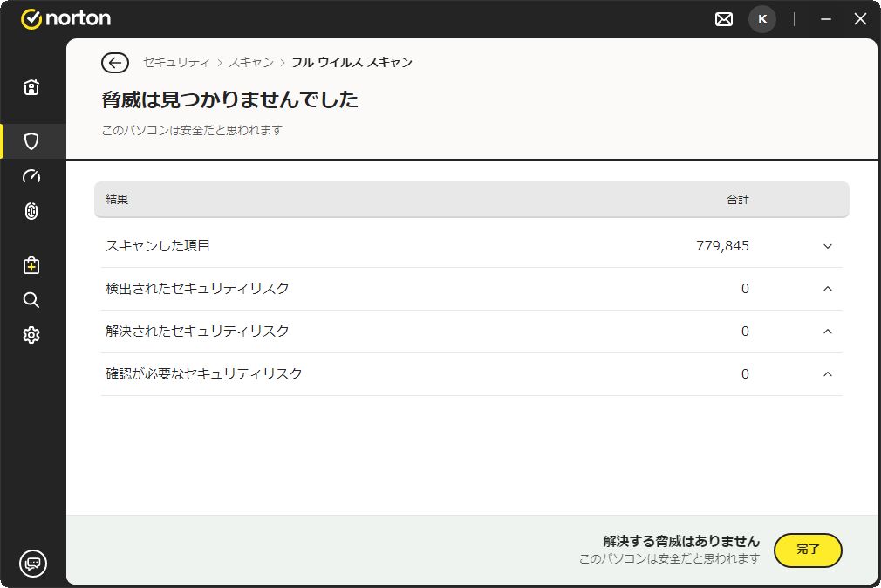Image resolution: width=881 pixels, height=588 pixels.
Task: Open the Privacy fingerprint icon in sidebar
Action: (31, 211)
